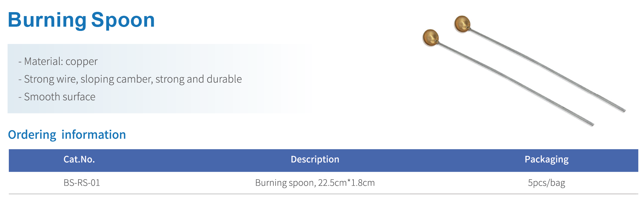Image resolution: width=644 pixels, height=205 pixels.
Task: Click the upper spoon's handle end tip
Action: 624,110
